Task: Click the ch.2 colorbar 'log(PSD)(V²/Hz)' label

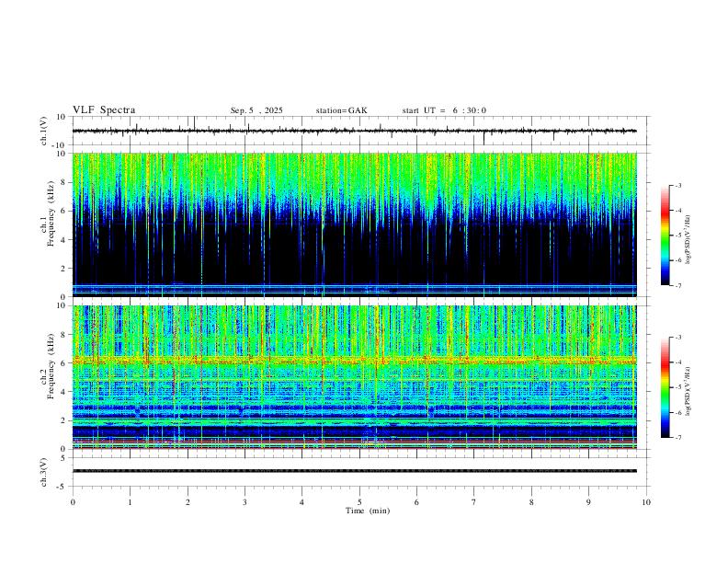Action: pos(688,391)
